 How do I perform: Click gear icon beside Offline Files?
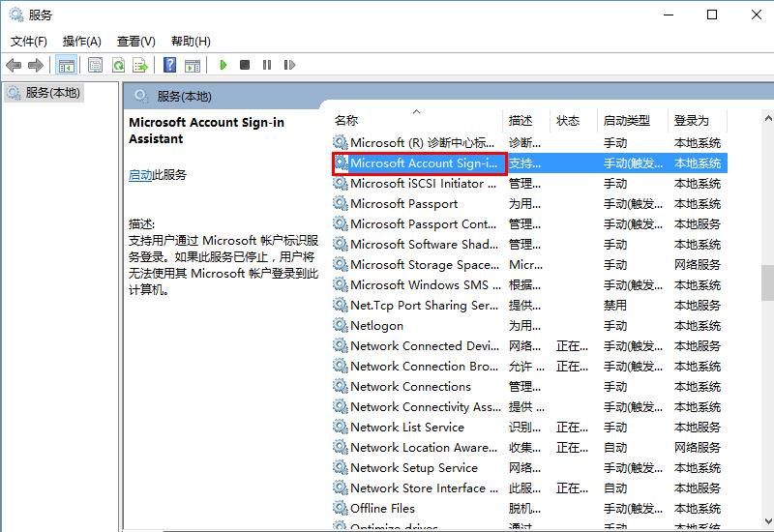coord(341,507)
